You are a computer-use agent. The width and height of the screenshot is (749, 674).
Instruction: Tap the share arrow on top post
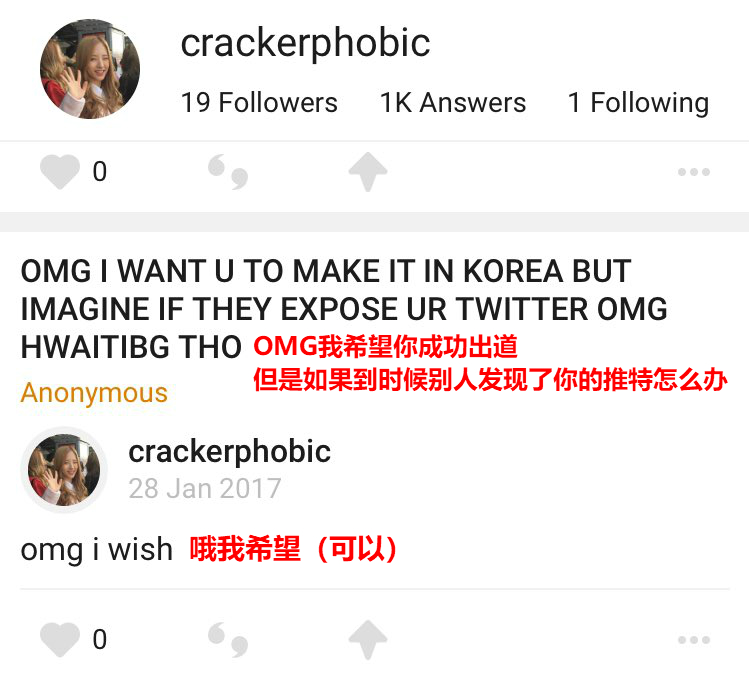[368, 172]
